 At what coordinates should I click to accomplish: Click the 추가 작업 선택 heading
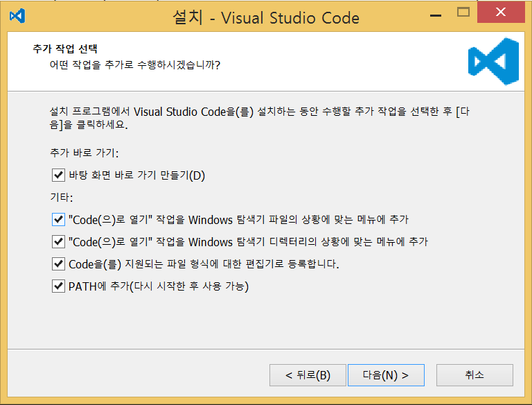(65, 49)
